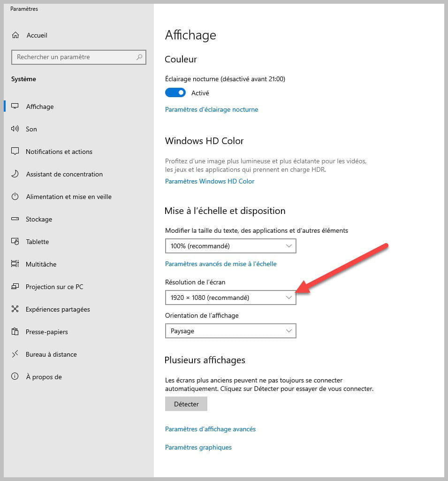Click the Activé label beside the toggle

point(200,93)
